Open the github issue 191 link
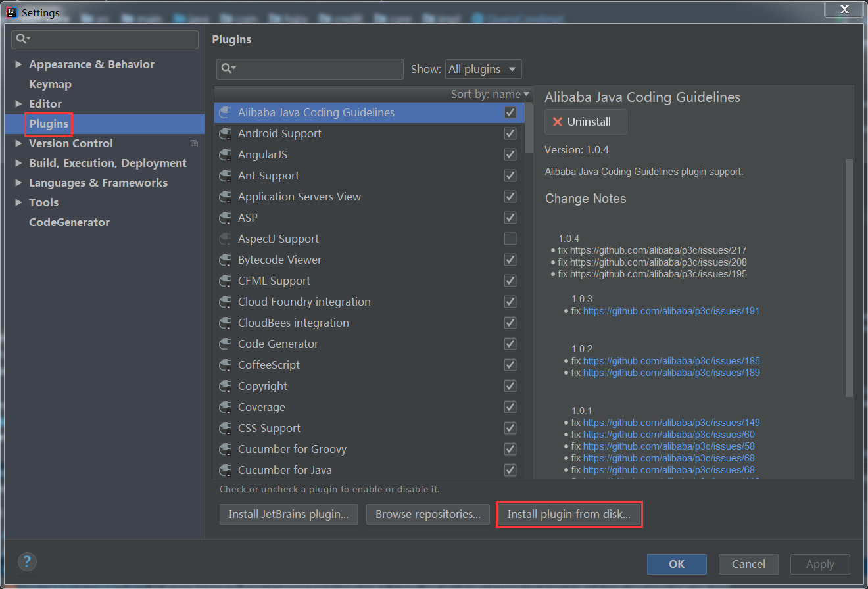This screenshot has height=589, width=868. coord(671,310)
